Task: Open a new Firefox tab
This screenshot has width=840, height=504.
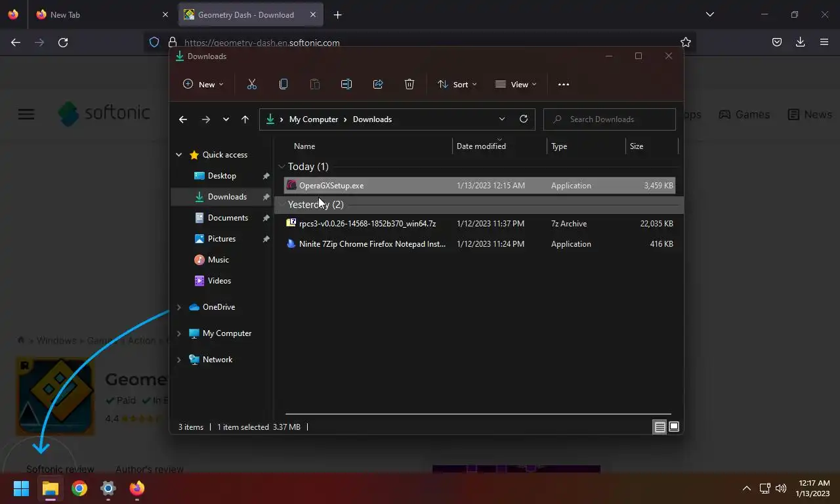Action: (337, 14)
